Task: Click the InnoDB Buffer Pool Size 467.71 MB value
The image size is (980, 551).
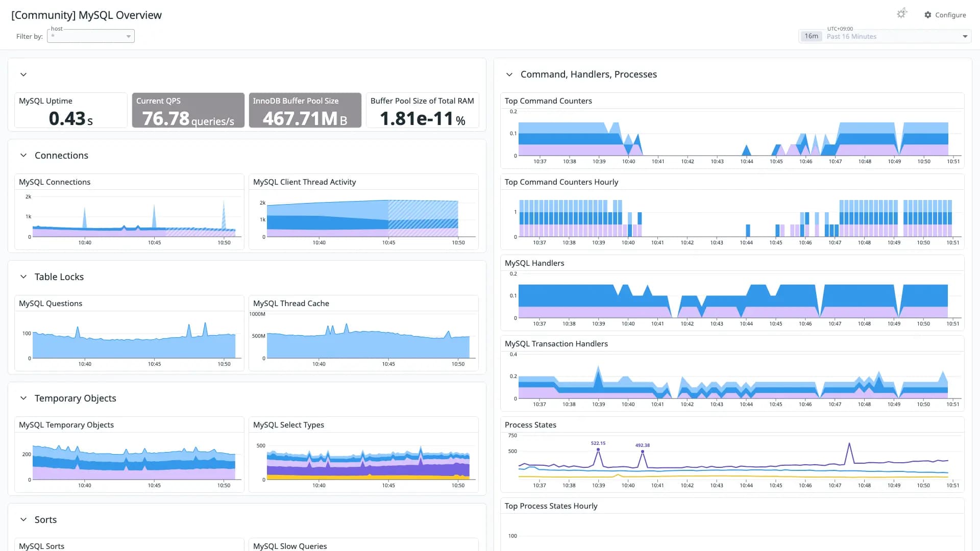Action: tap(305, 118)
